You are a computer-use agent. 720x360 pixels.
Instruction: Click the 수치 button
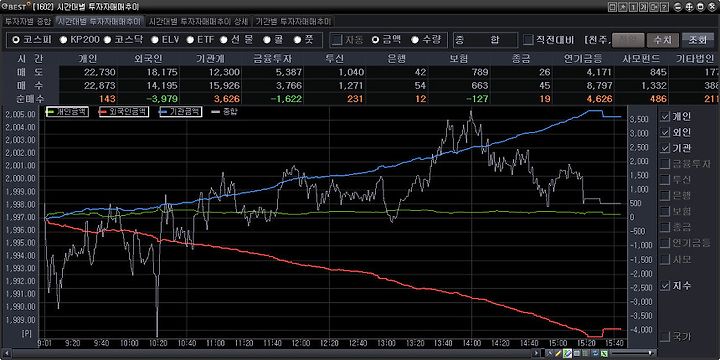click(662, 40)
